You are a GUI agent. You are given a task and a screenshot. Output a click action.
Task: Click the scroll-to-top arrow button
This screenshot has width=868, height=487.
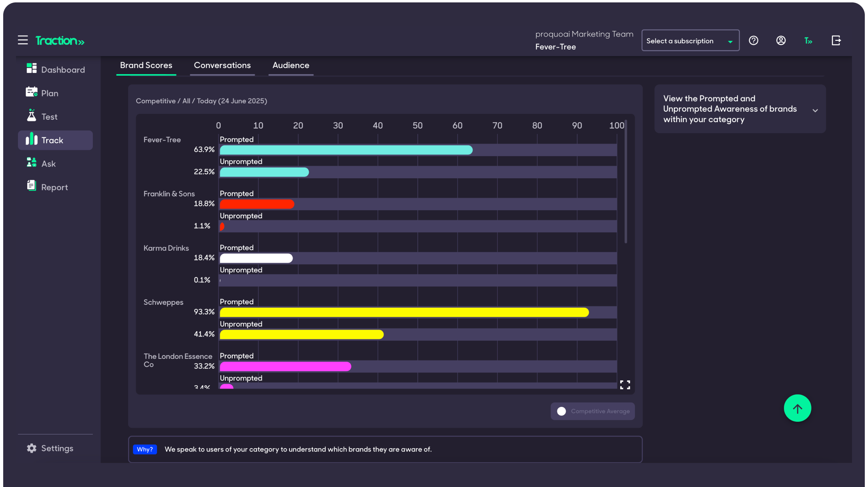click(797, 409)
